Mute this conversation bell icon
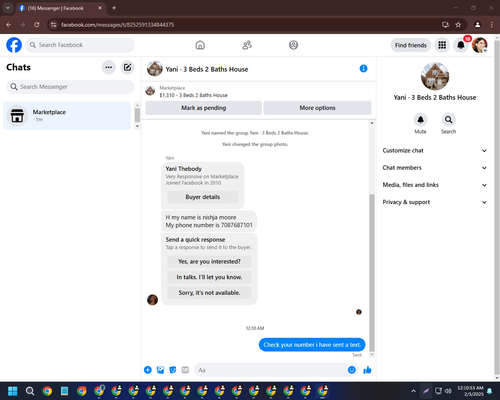 420,119
